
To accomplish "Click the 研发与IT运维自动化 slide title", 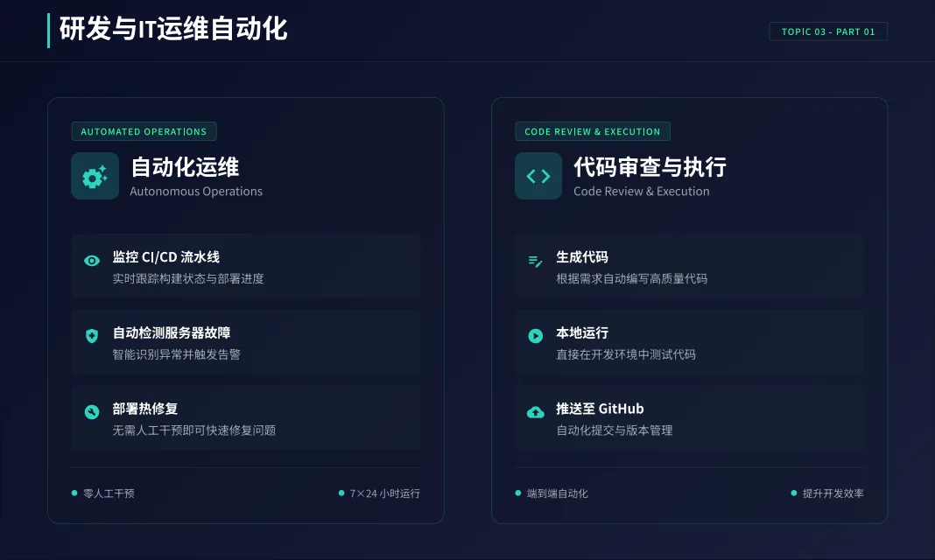I will [x=173, y=29].
